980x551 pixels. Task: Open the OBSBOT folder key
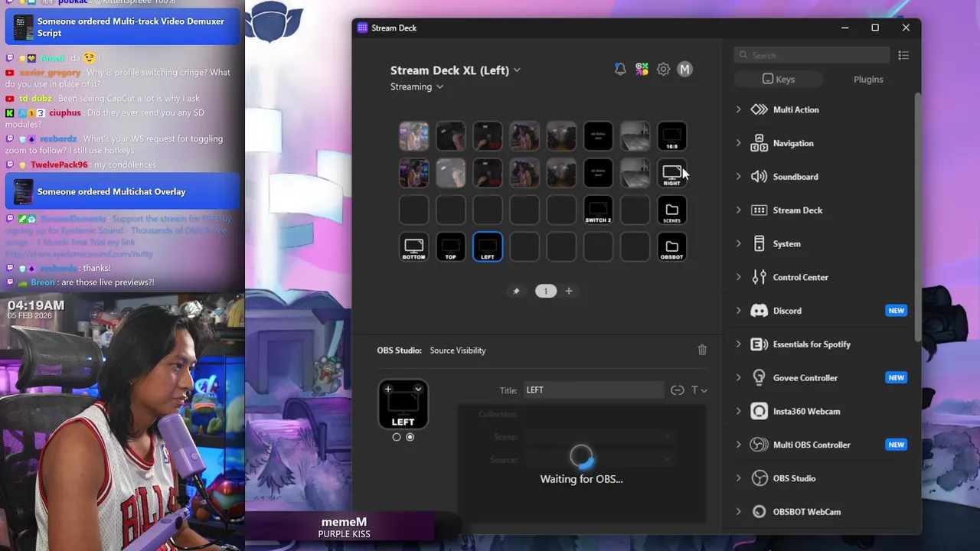tap(672, 246)
